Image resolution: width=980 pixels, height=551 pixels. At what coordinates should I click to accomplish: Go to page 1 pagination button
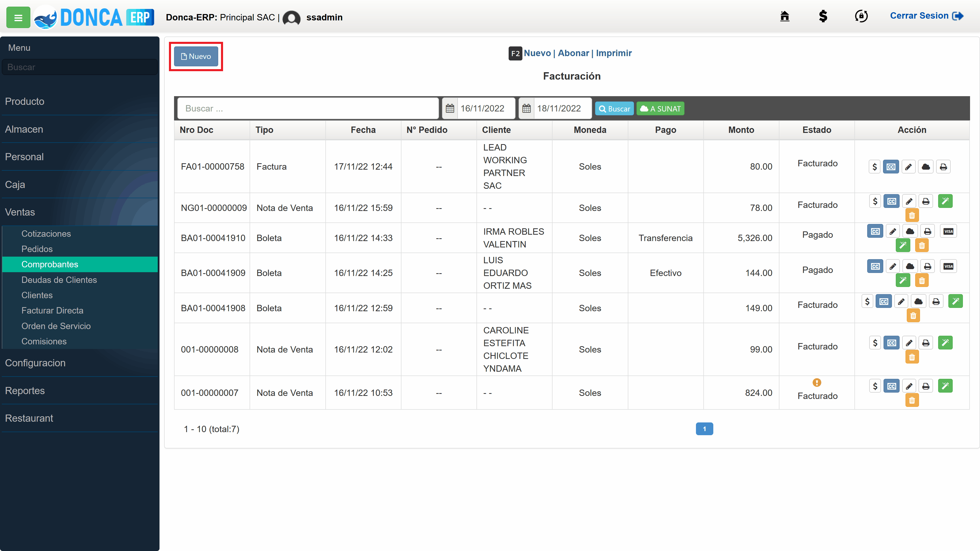pyautogui.click(x=704, y=429)
